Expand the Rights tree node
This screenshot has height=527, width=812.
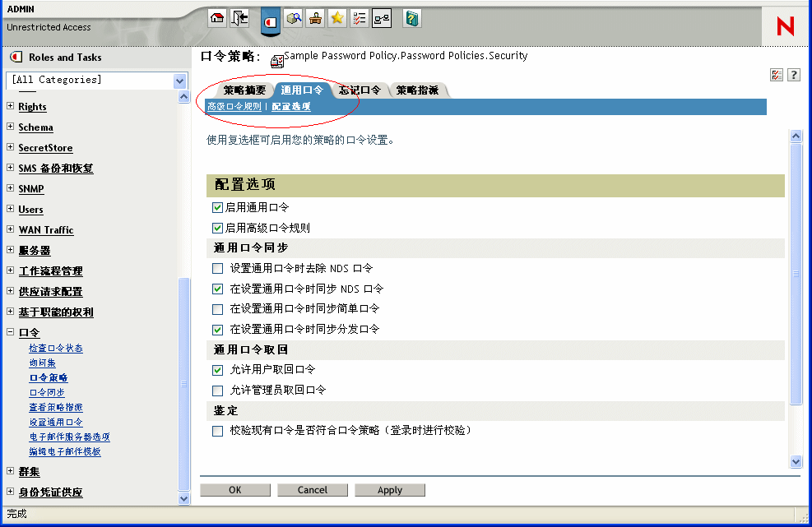(x=11, y=105)
